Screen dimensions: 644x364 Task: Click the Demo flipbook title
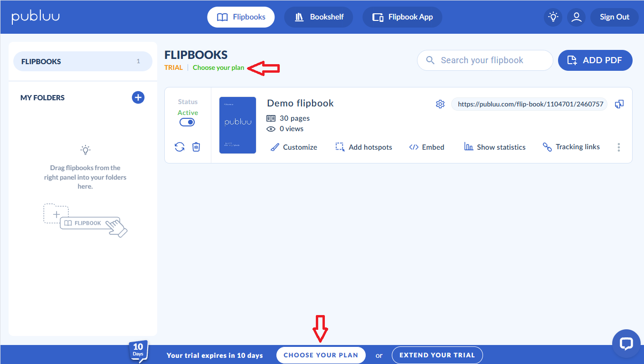[x=301, y=103]
